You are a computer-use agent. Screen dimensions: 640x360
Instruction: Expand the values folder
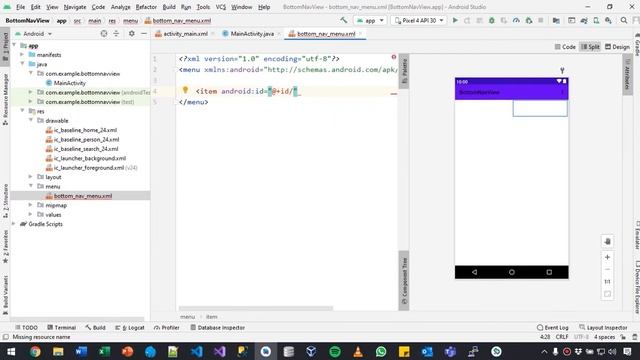(31, 214)
